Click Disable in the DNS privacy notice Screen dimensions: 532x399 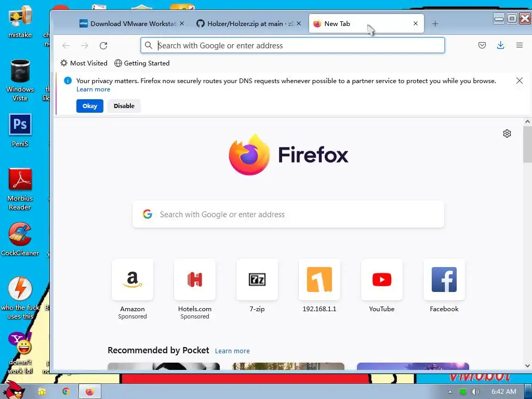click(x=124, y=106)
